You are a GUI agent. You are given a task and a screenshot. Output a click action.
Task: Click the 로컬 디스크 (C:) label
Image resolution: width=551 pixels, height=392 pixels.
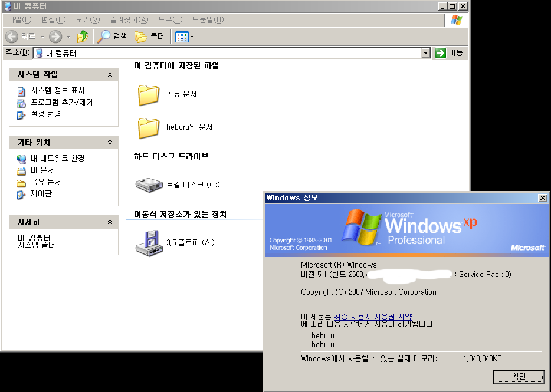click(x=193, y=185)
